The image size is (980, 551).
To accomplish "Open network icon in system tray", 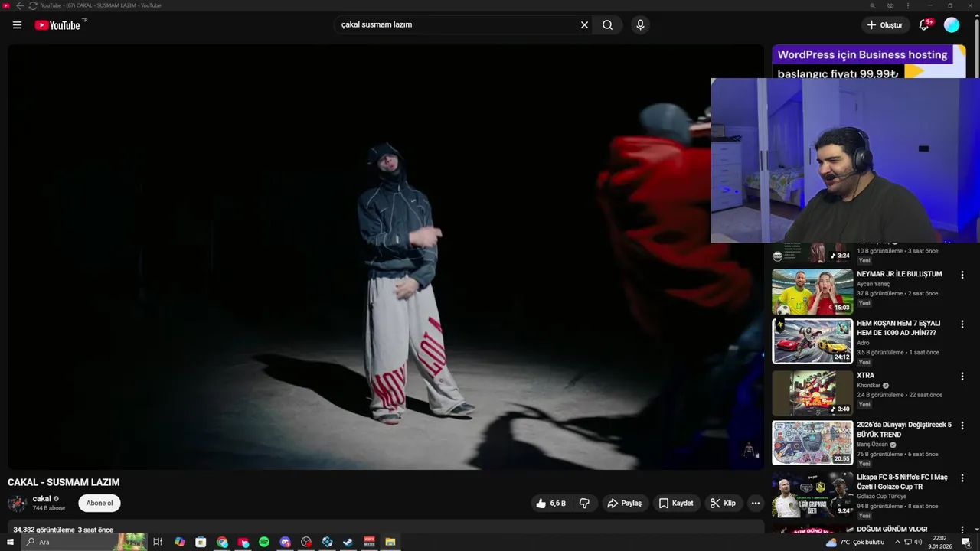I will [908, 542].
